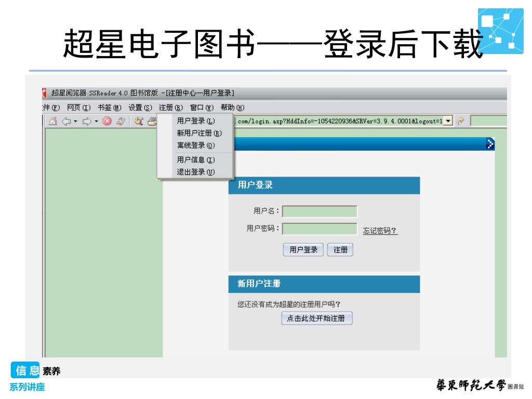Click the Home icon in the toolbar
Image resolution: width=532 pixels, height=399 pixels.
(x=53, y=121)
